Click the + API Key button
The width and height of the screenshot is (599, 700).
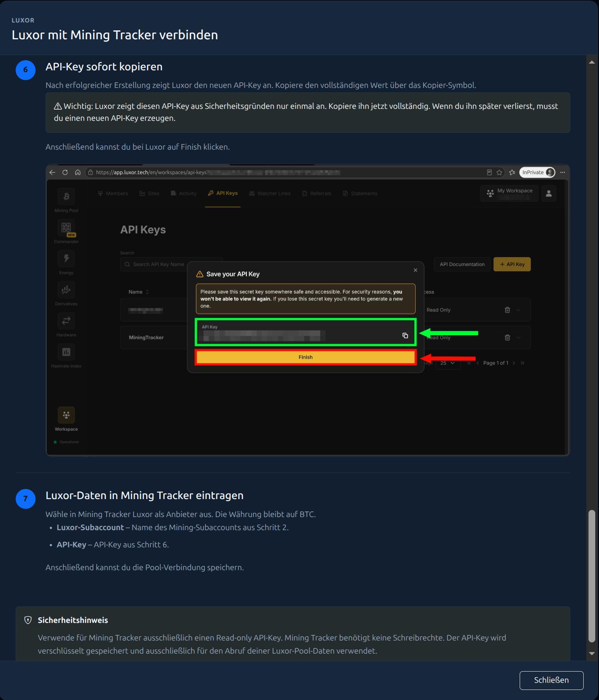coord(512,264)
